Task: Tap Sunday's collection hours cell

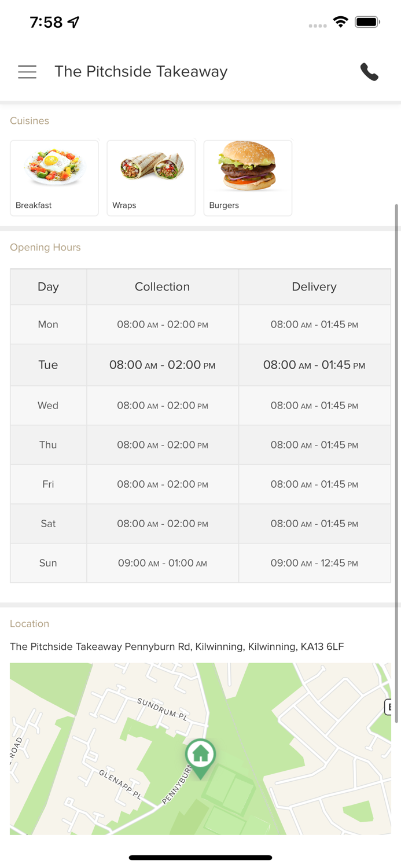Action: point(162,563)
